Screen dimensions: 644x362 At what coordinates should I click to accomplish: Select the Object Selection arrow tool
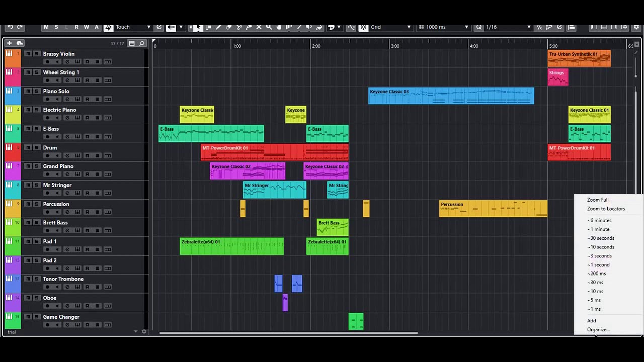199,27
